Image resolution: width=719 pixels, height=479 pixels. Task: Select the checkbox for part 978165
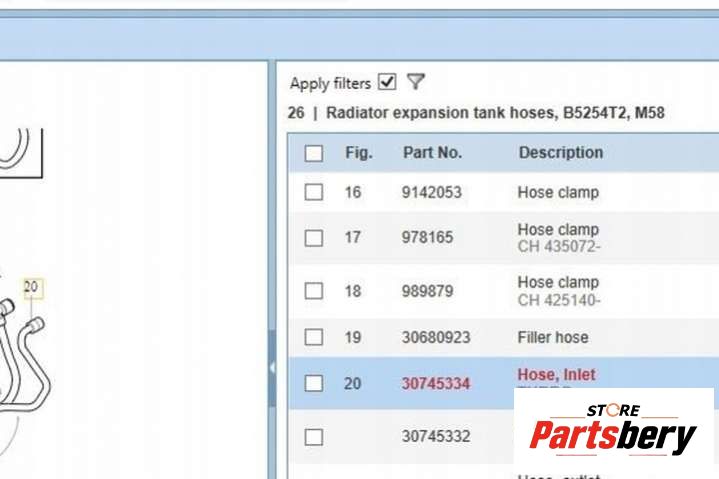point(314,237)
